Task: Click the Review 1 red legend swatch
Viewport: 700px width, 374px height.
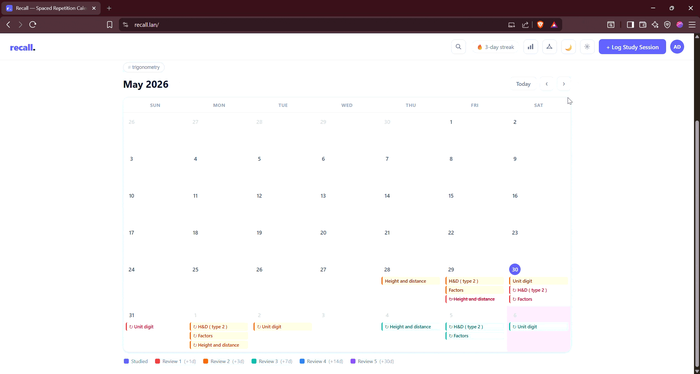Action: click(157, 361)
